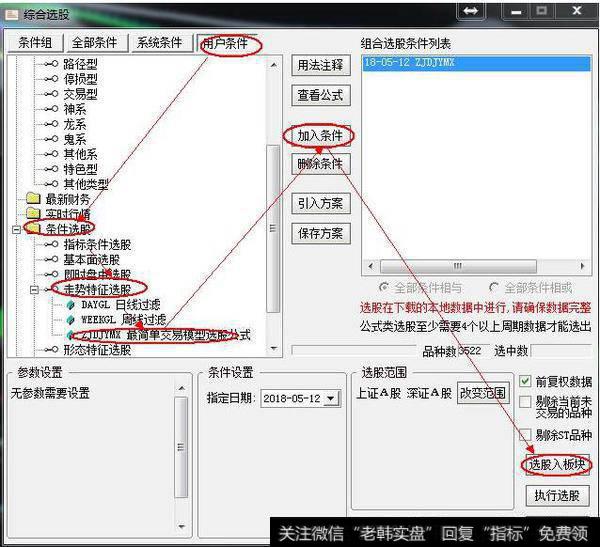Open 查看公式 to view formula
The width and height of the screenshot is (600, 547).
tap(321, 95)
